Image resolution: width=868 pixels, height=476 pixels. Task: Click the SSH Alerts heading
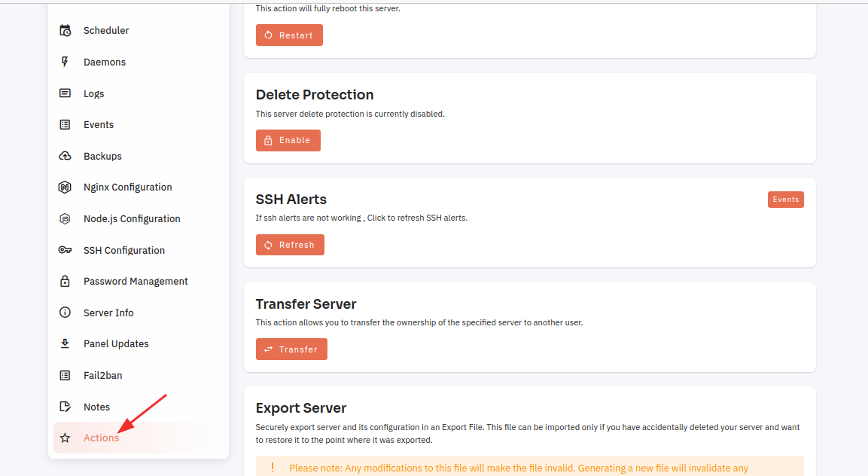(x=291, y=200)
